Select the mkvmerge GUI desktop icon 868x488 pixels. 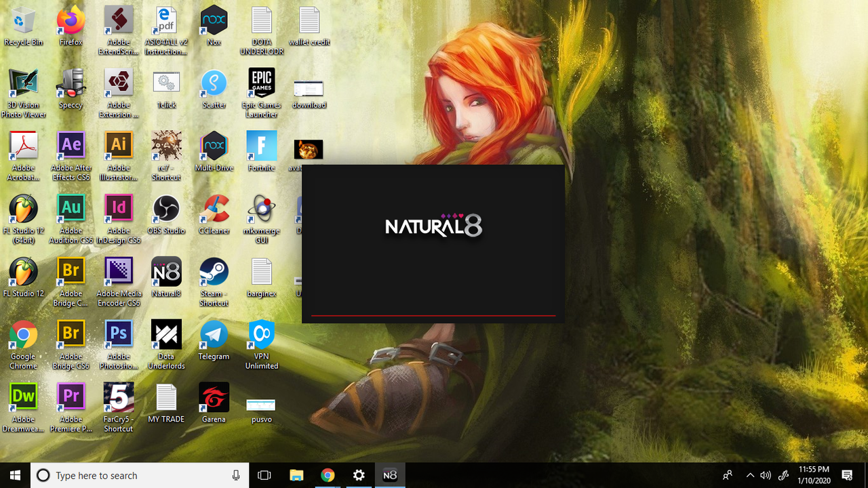pyautogui.click(x=262, y=220)
